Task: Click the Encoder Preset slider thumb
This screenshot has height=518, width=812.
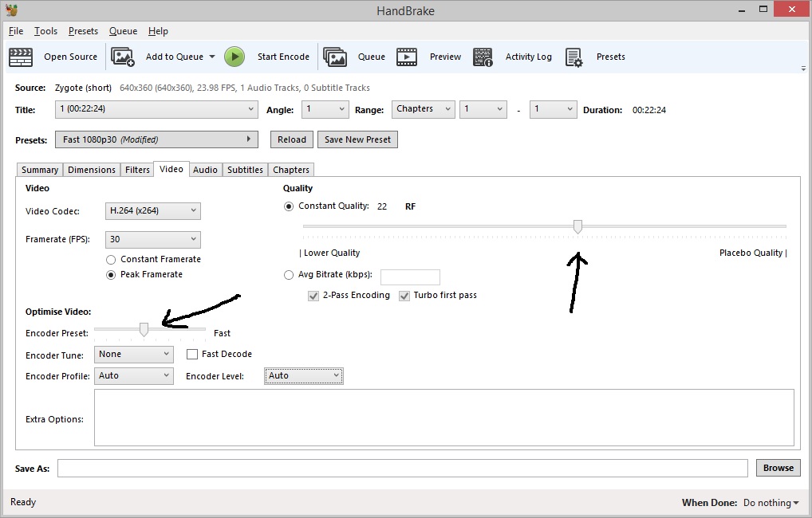Action: [144, 329]
